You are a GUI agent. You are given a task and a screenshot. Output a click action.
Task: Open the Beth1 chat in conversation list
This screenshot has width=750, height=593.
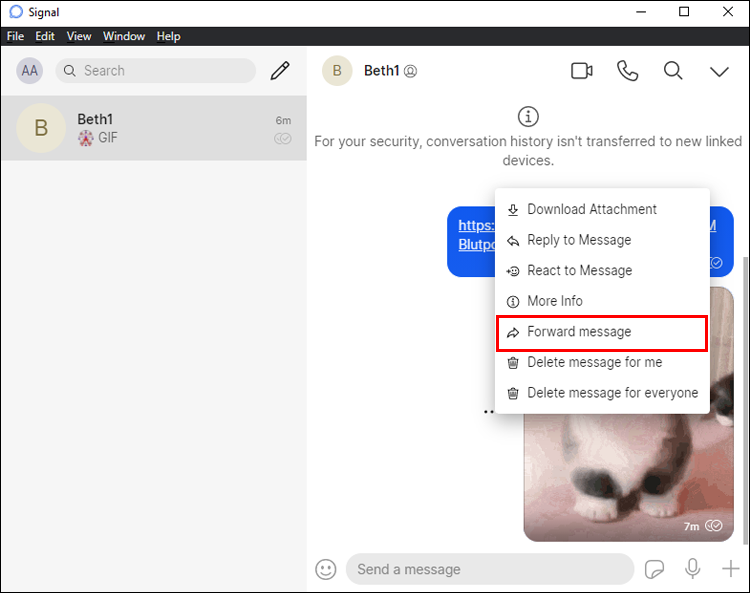(x=154, y=128)
